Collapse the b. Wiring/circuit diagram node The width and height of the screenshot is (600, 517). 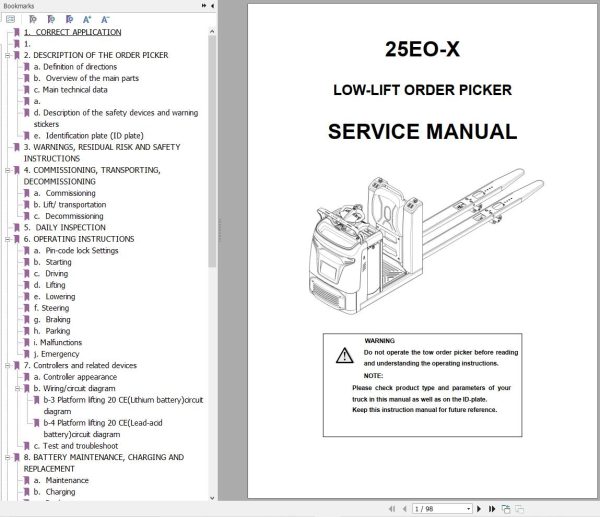tap(17, 388)
